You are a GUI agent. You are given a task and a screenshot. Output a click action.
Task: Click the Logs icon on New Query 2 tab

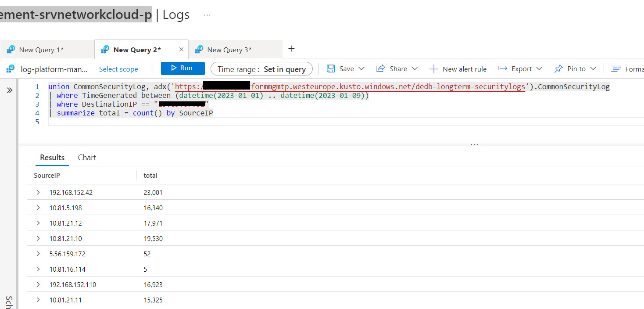point(105,49)
